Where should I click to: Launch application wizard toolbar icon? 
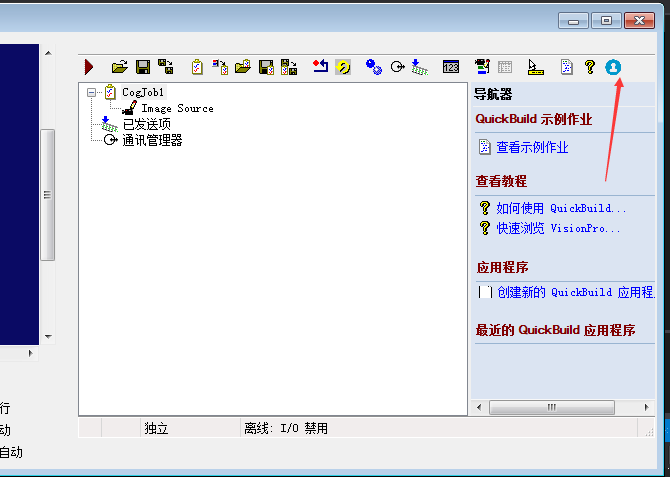(x=482, y=67)
